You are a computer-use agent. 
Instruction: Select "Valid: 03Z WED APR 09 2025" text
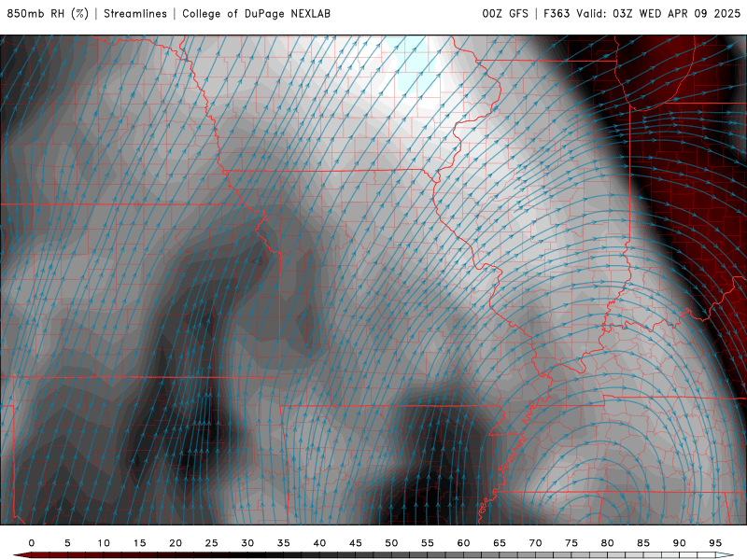click(658, 14)
